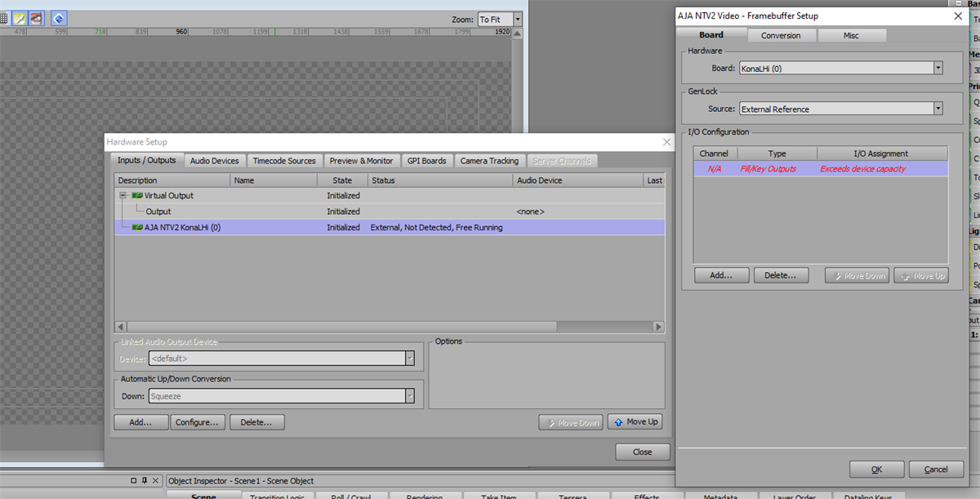Click Add... in the Hardware Setup window

pyautogui.click(x=141, y=422)
